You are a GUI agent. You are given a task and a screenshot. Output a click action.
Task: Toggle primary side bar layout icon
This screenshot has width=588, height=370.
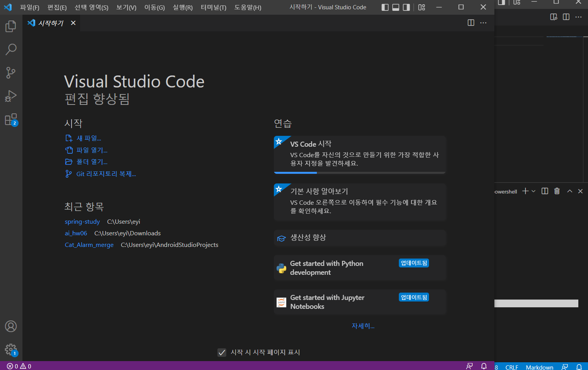pyautogui.click(x=385, y=7)
